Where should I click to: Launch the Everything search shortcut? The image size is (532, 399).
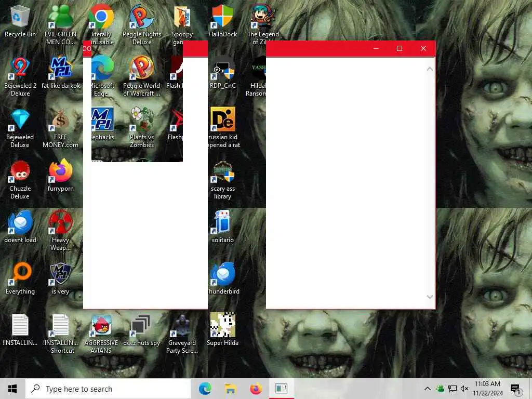click(20, 279)
